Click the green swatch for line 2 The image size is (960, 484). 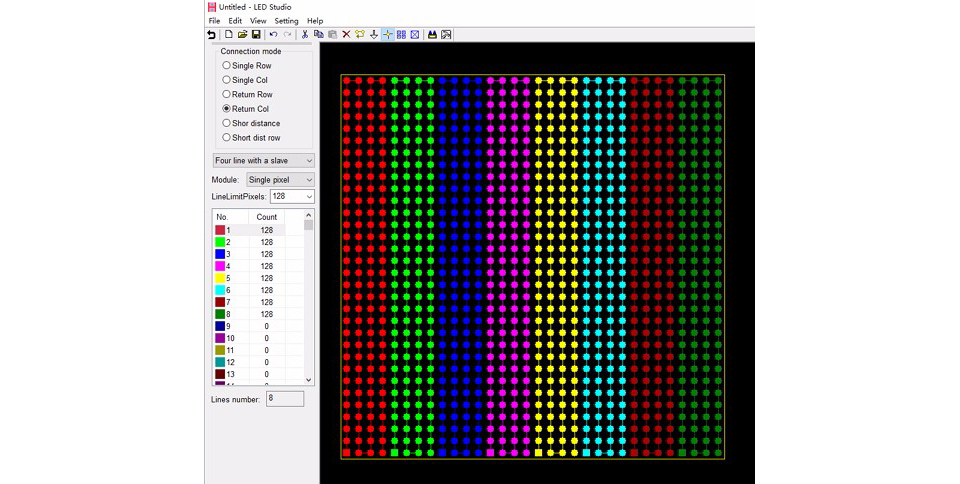point(220,242)
